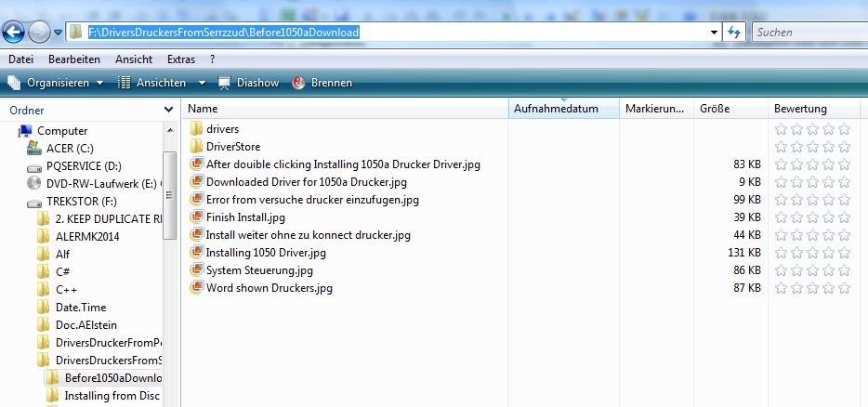This screenshot has width=868, height=407.
Task: Open the '2. KEEP DUPLICATE' folder
Action: click(x=99, y=218)
